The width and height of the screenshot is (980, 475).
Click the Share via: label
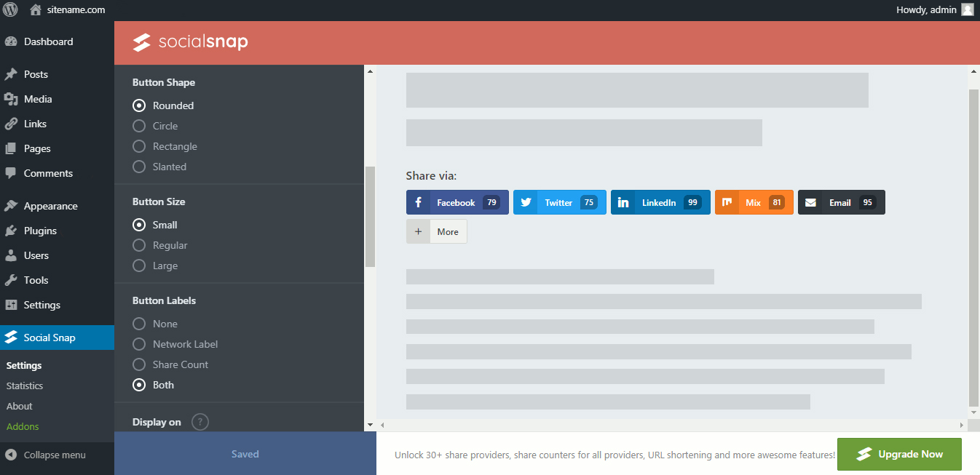coord(431,176)
